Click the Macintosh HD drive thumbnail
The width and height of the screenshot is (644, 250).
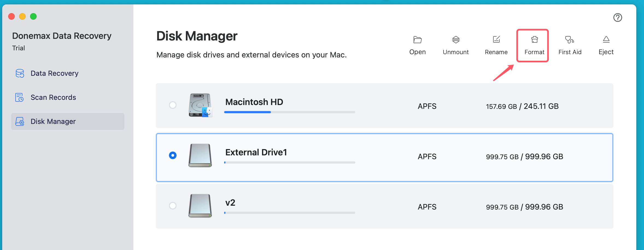200,105
